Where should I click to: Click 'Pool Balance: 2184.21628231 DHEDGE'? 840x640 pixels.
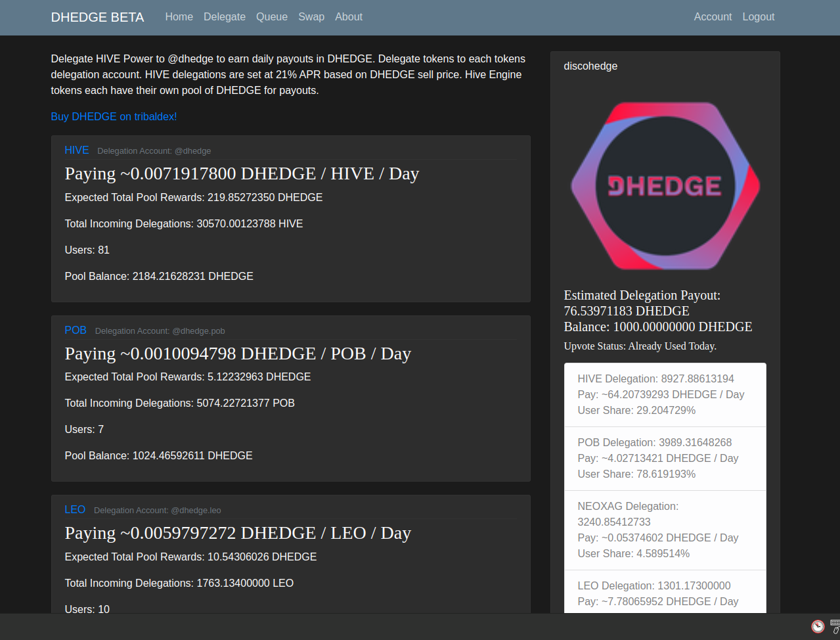[159, 277]
